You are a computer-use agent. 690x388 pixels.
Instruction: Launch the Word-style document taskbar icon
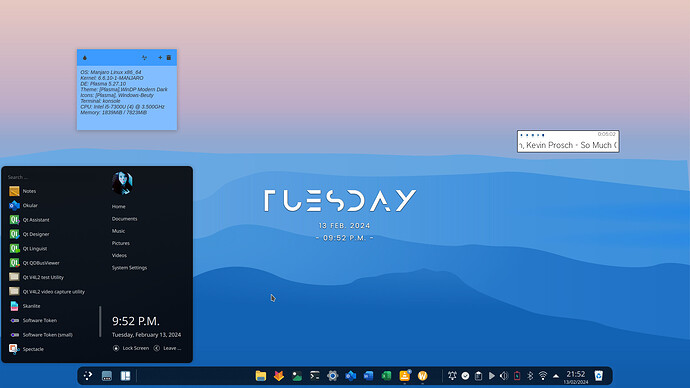(368, 376)
